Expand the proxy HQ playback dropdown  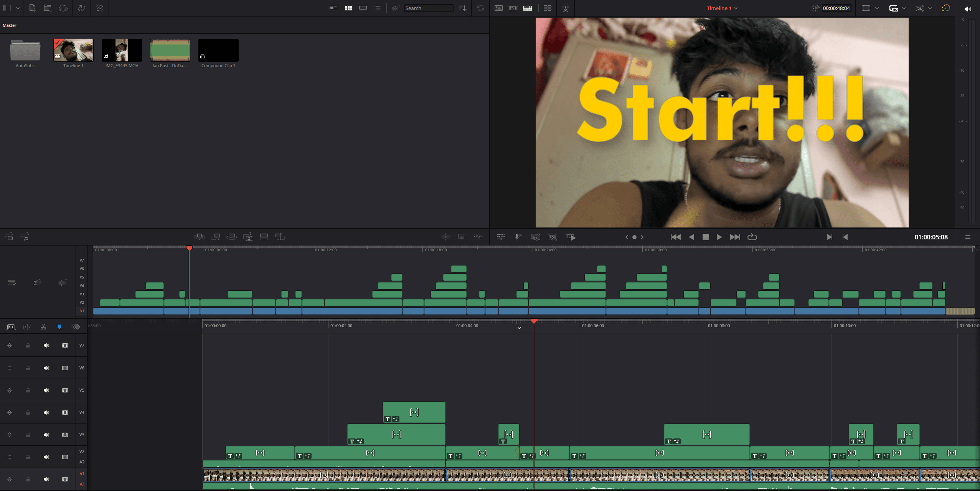[904, 8]
